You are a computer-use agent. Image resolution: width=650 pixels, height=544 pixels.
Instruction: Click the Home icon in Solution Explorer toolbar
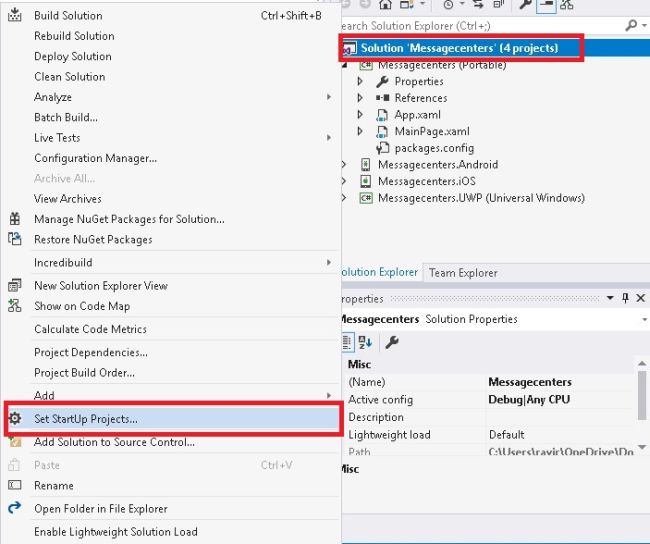[x=385, y=5]
